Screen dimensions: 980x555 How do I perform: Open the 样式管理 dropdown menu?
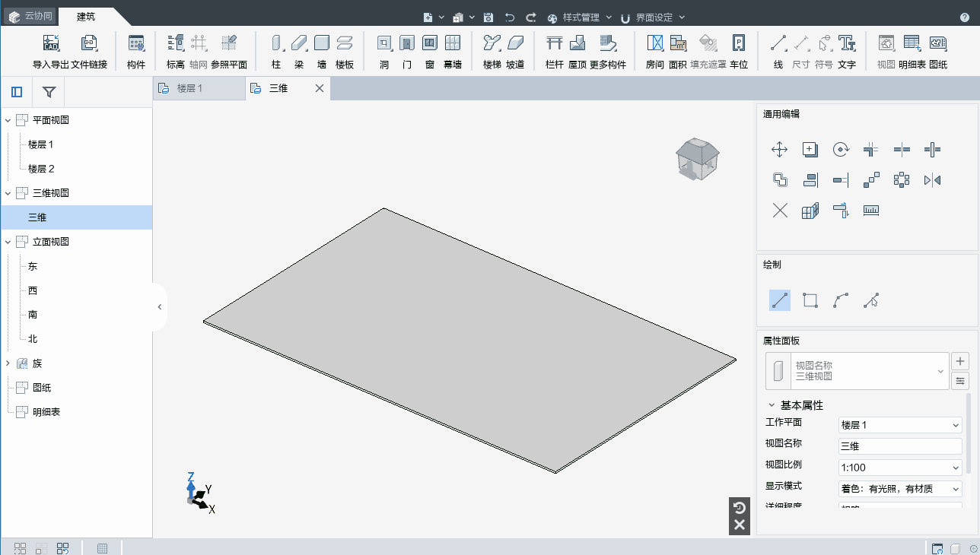click(x=580, y=17)
